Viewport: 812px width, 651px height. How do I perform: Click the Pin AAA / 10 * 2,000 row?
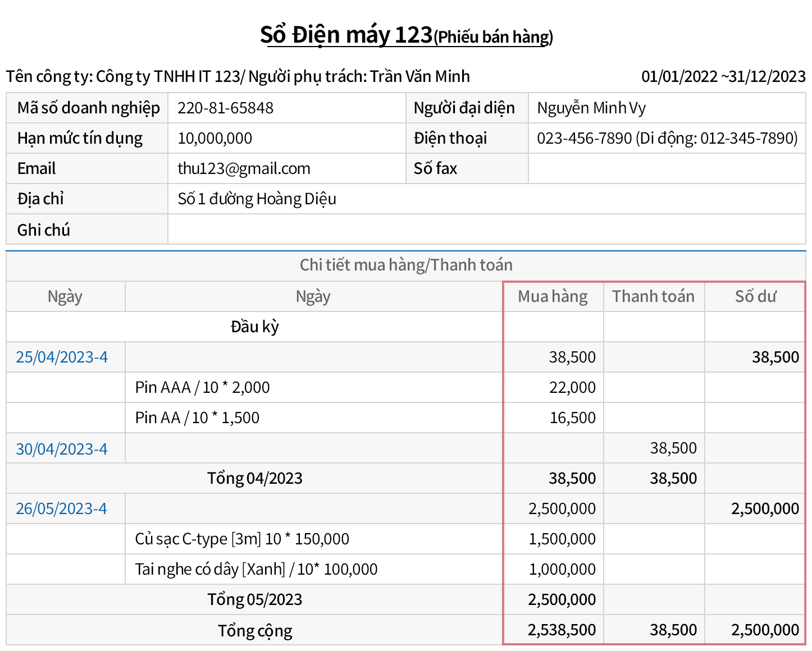click(202, 387)
